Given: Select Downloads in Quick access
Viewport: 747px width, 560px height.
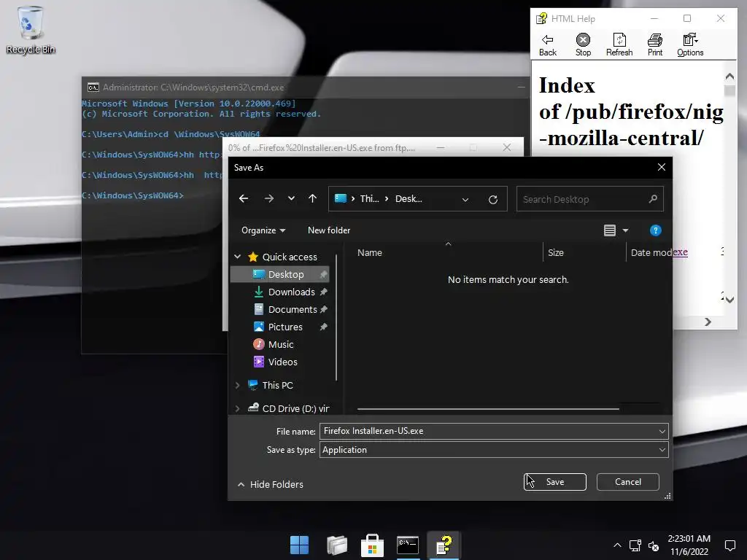Looking at the screenshot, I should click(x=291, y=292).
